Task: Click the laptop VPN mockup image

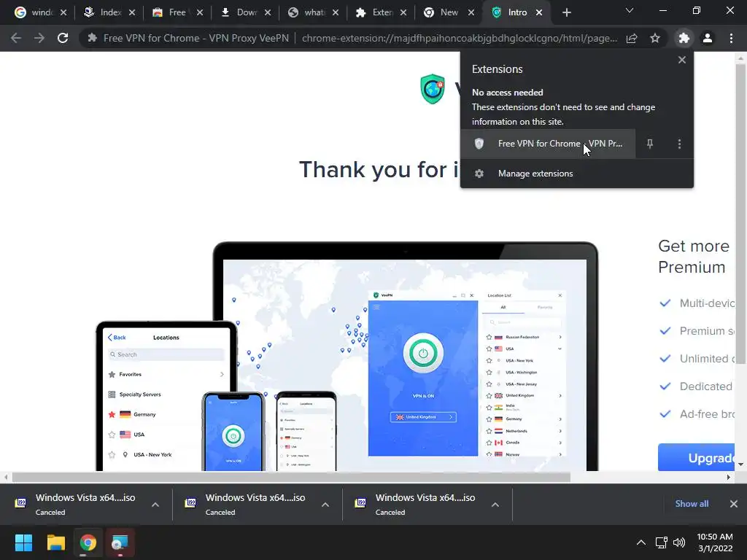Action: pos(406,357)
